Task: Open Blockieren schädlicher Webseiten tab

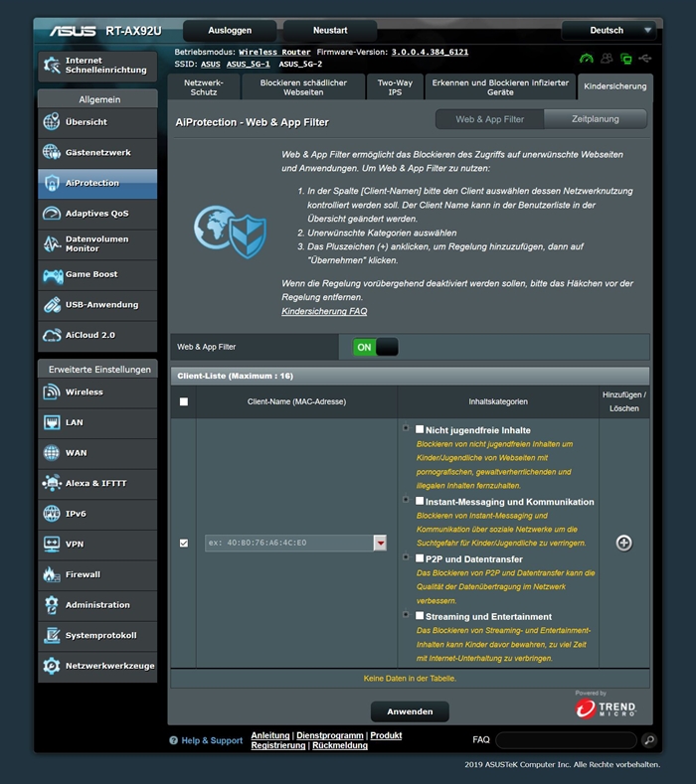Action: (x=303, y=87)
